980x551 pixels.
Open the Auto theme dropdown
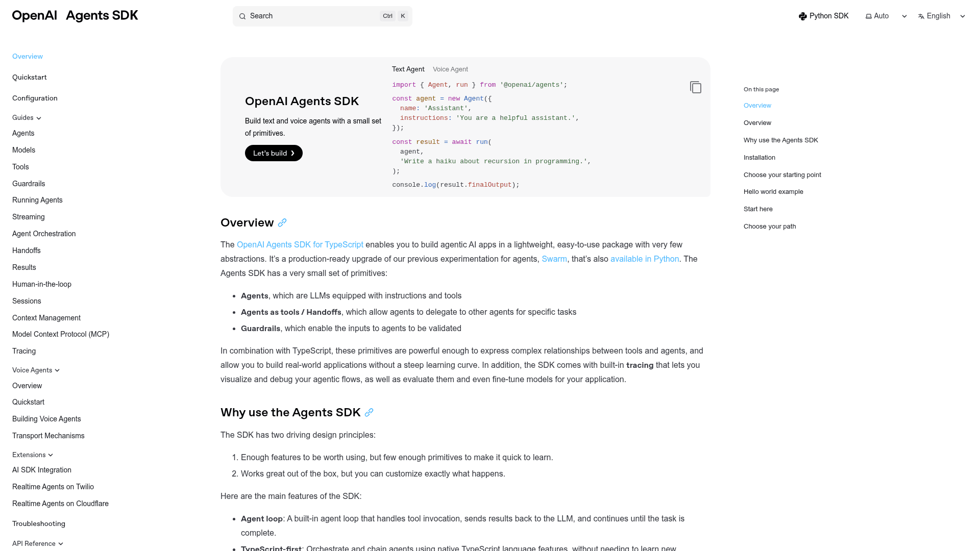887,16
